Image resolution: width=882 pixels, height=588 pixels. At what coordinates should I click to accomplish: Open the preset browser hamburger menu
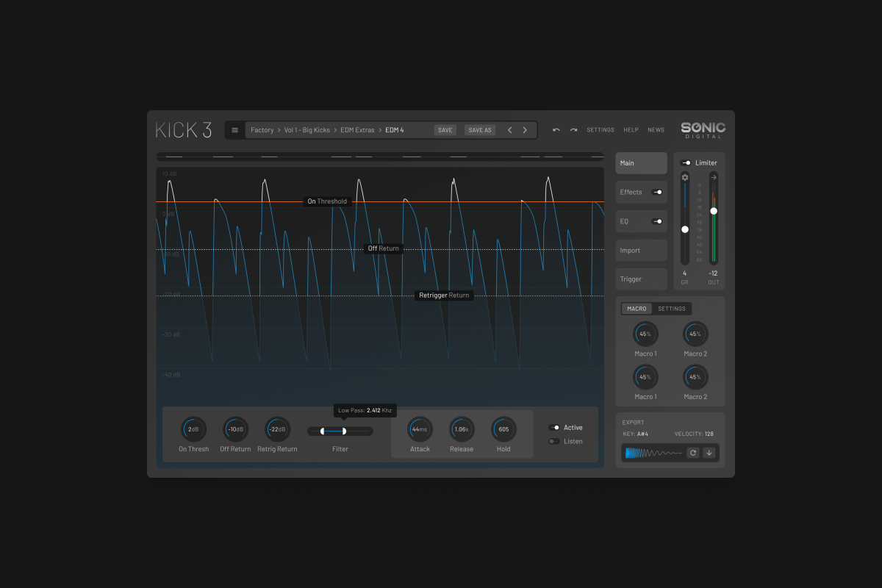[234, 130]
